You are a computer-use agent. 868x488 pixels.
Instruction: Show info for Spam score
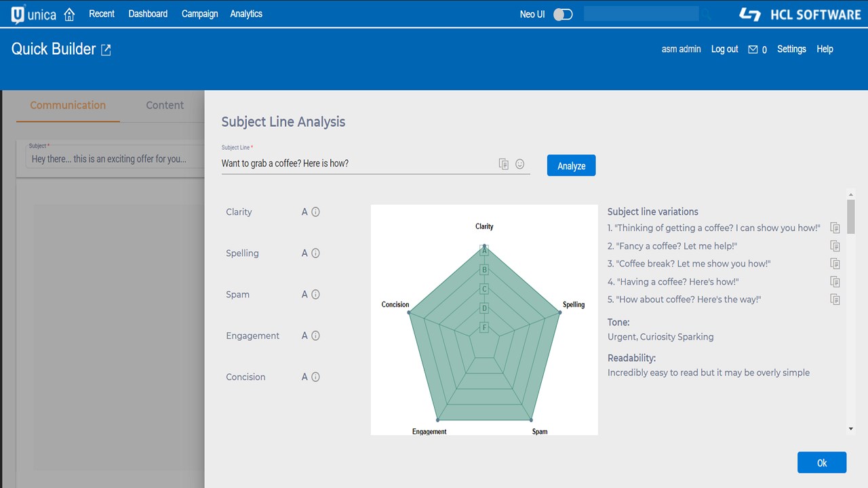tap(315, 295)
